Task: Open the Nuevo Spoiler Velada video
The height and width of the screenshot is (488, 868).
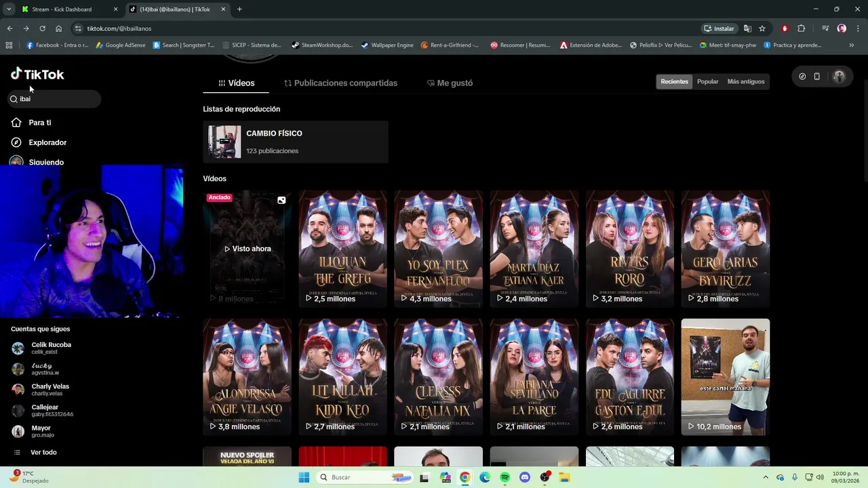Action: coord(248,456)
